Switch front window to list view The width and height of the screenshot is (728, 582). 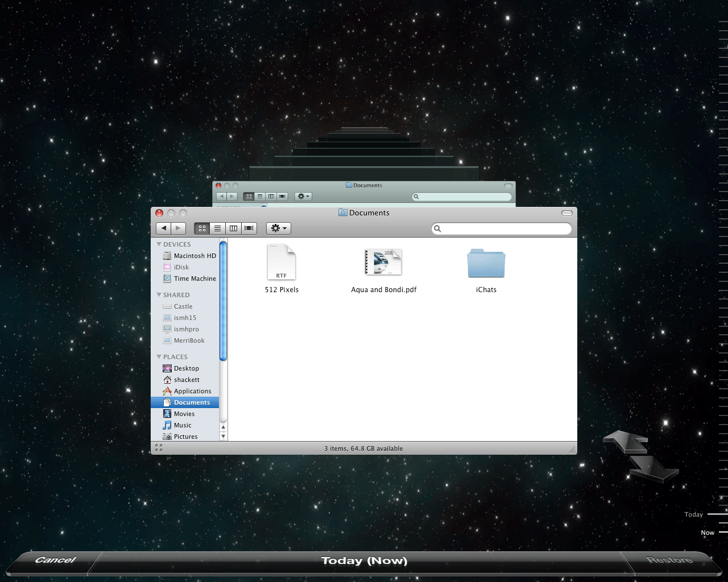point(217,228)
